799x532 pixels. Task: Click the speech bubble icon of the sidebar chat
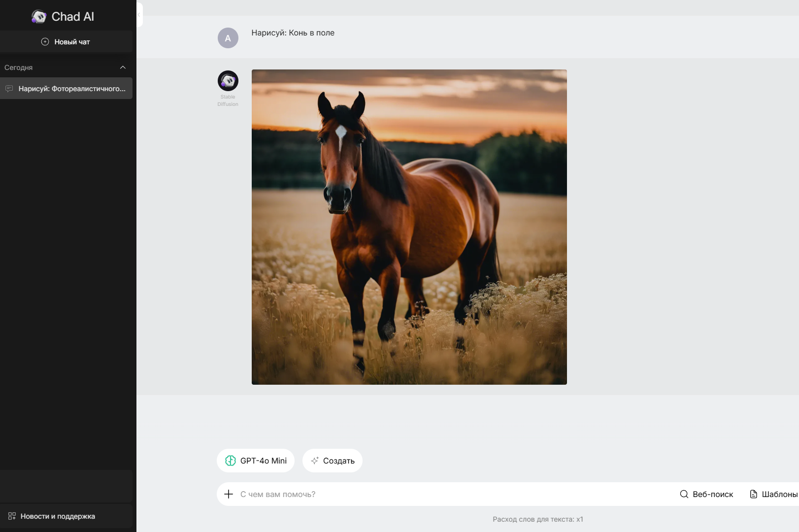(x=9, y=89)
